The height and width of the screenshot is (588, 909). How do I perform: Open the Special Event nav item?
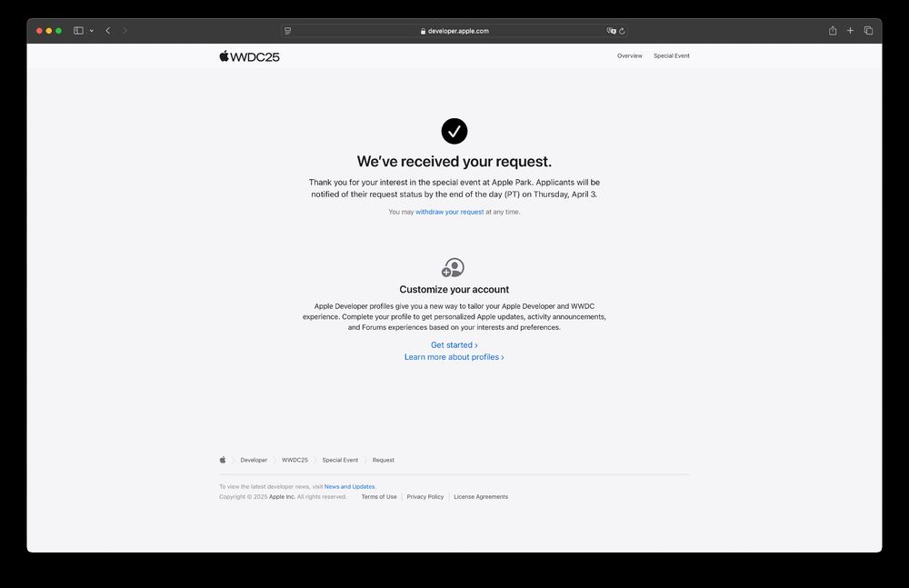[x=672, y=56]
